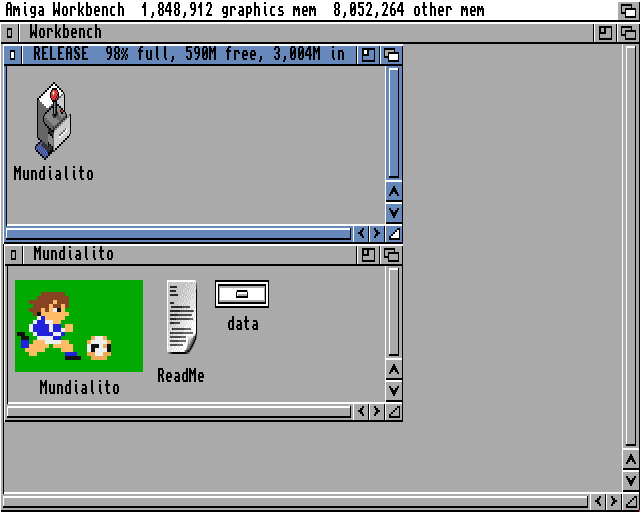The image size is (640, 512).
Task: Click the Mundialito window title bar
Action: click(189, 255)
